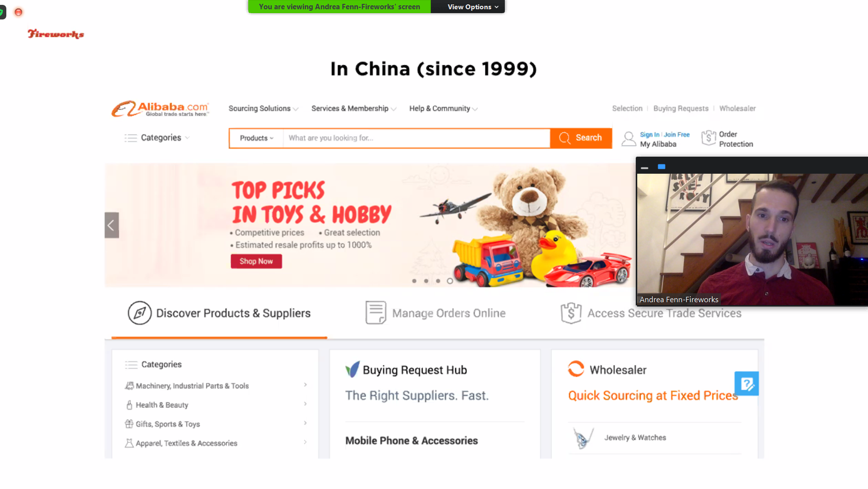Click the My Alibaba user profile icon
The image size is (868, 489).
tap(628, 139)
